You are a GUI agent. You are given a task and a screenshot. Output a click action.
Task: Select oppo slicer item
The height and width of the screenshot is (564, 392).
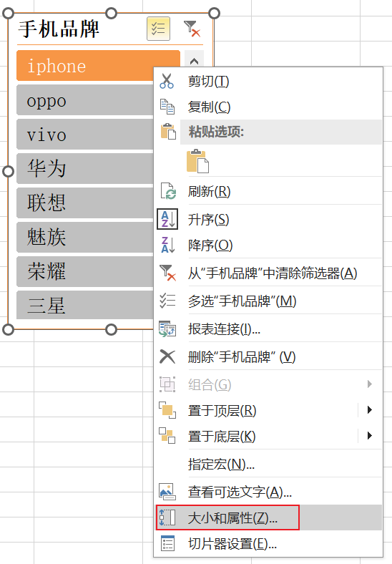[85, 100]
